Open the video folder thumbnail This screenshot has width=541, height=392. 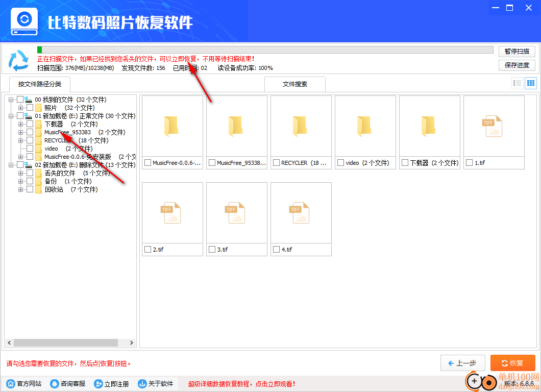tap(365, 126)
